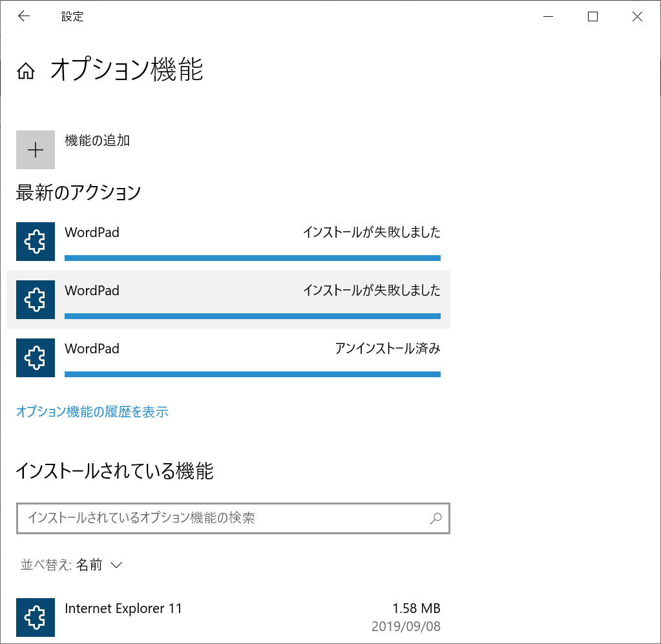Click progress bar of uninstalled WordPad entry

[x=253, y=374]
